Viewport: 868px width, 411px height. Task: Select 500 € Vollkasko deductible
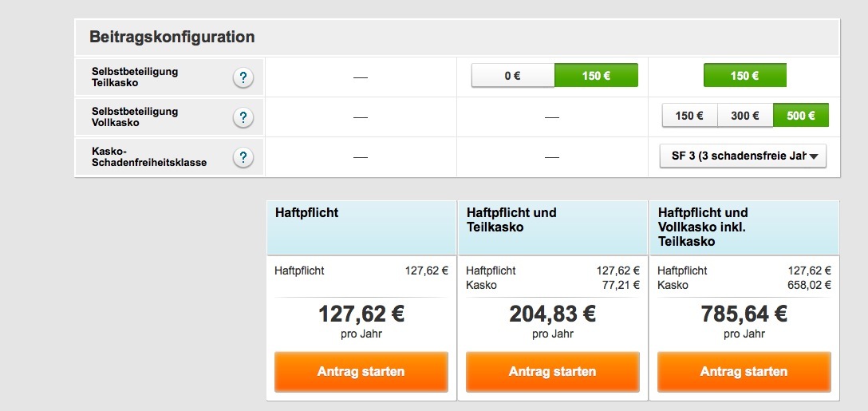click(801, 116)
